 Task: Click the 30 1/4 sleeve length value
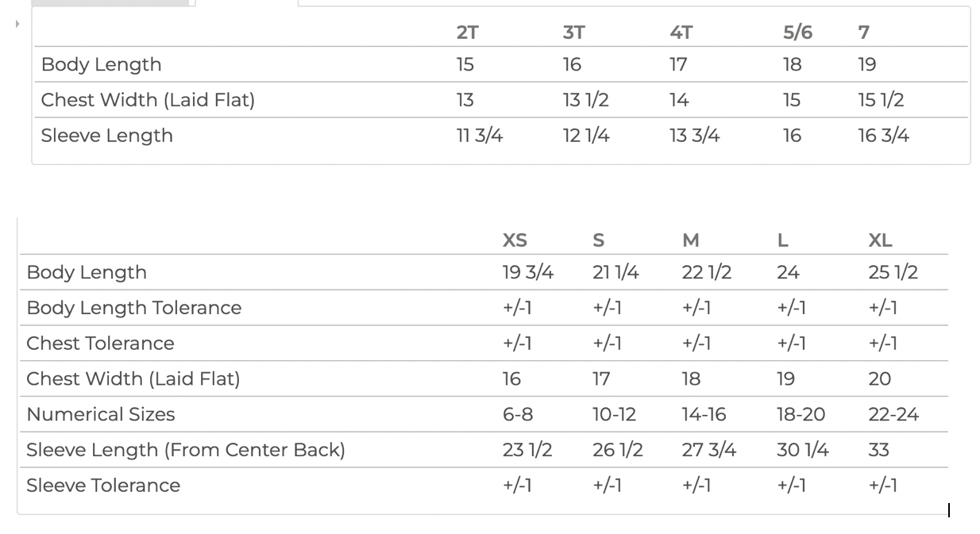click(802, 450)
